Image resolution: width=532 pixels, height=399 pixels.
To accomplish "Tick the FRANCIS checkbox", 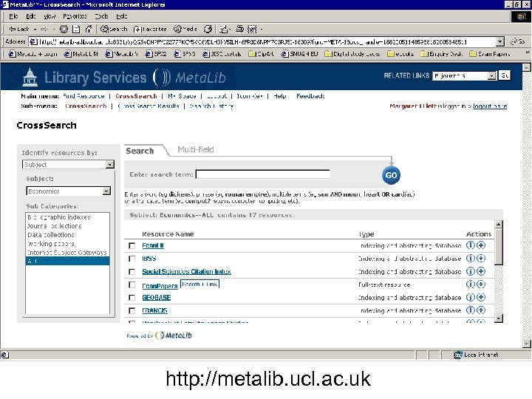I will point(132,311).
